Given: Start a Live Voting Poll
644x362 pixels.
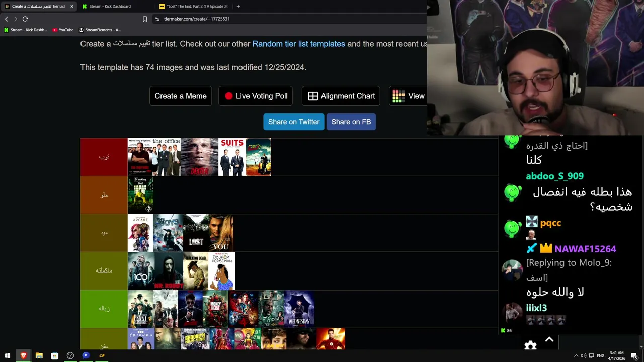Looking at the screenshot, I should click(x=256, y=96).
